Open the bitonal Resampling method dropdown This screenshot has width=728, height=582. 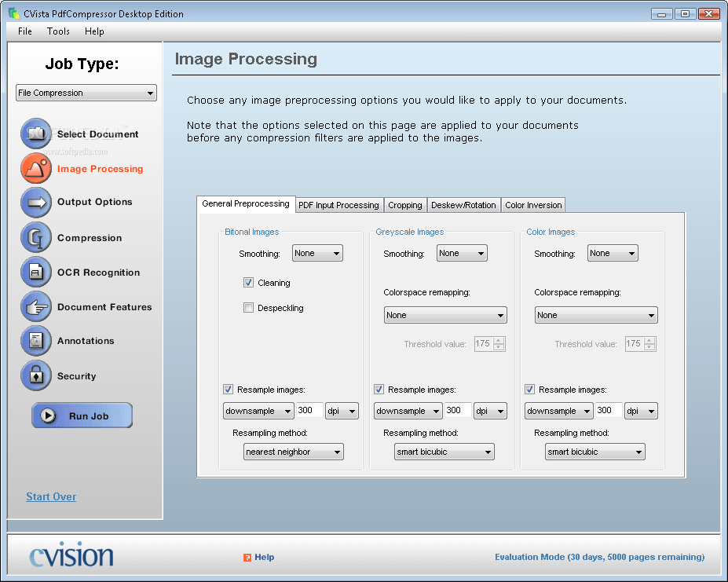[293, 452]
